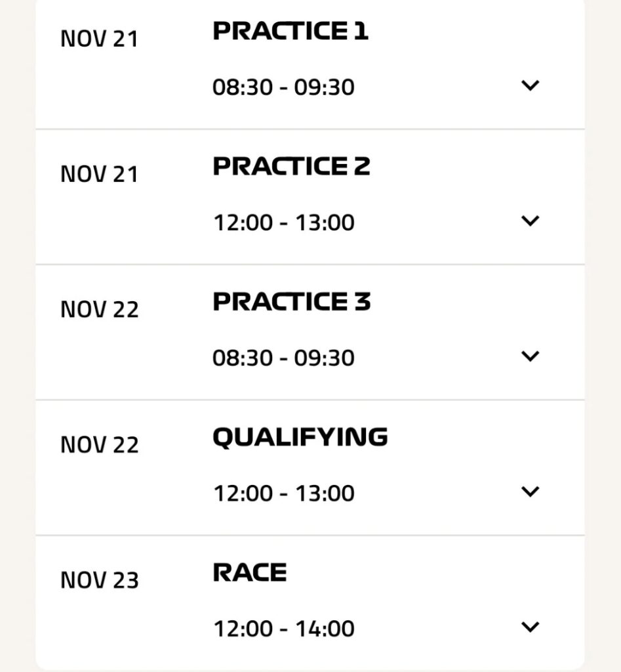Select the NOV 23 race date
Image resolution: width=621 pixels, height=672 pixels.
pos(100,581)
